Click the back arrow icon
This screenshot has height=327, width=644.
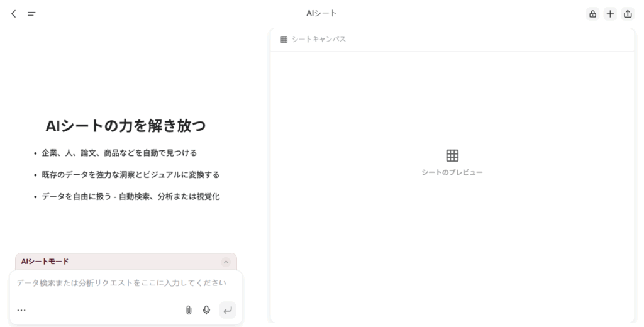[x=14, y=14]
